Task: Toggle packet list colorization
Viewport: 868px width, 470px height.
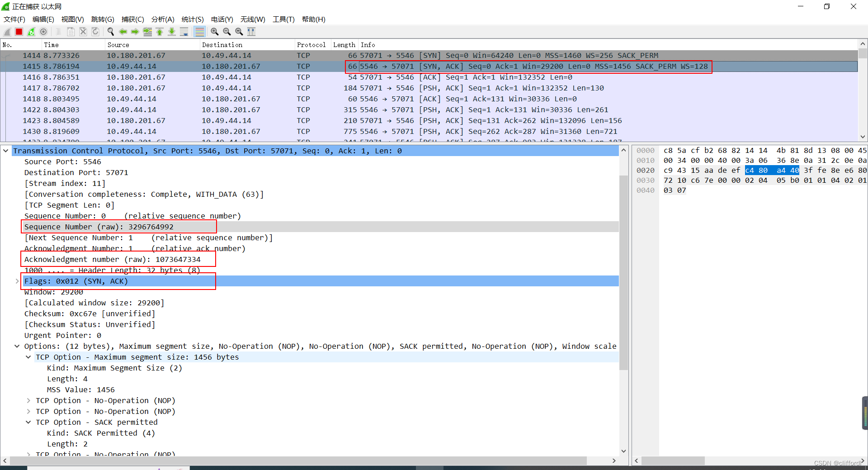Action: [199, 32]
